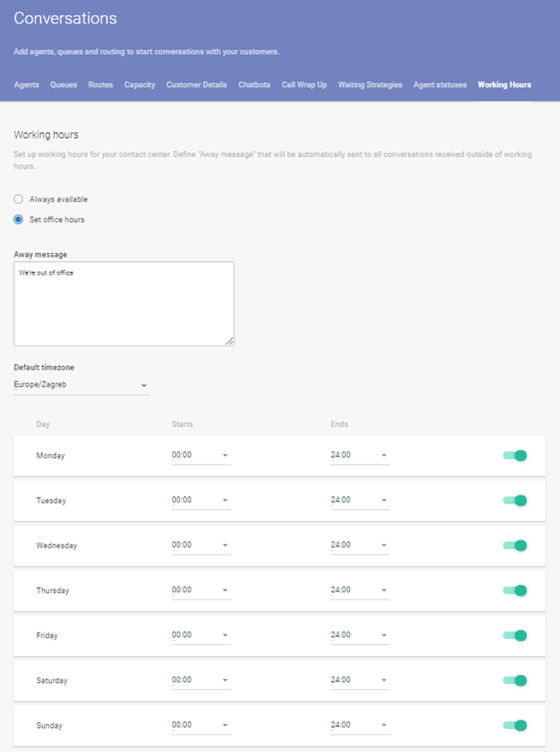Change Thursday start time dropdown
Image resolution: width=560 pixels, height=752 pixels.
(201, 590)
